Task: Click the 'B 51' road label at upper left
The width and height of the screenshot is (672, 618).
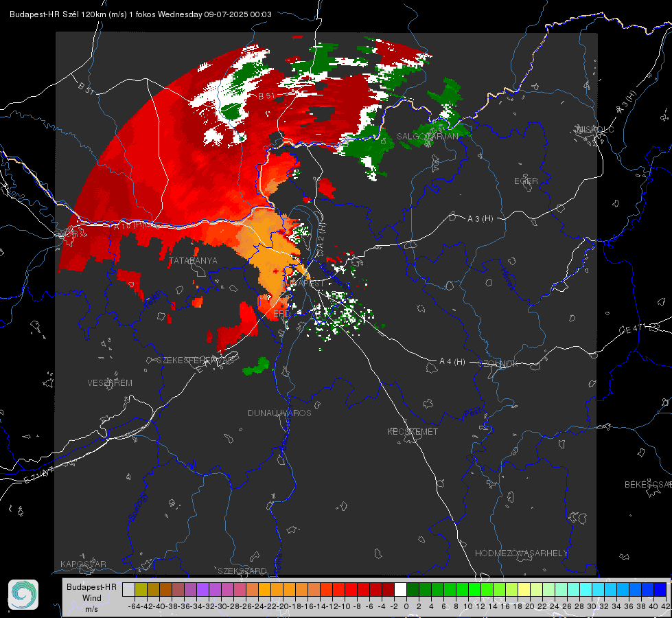Action: (86, 89)
